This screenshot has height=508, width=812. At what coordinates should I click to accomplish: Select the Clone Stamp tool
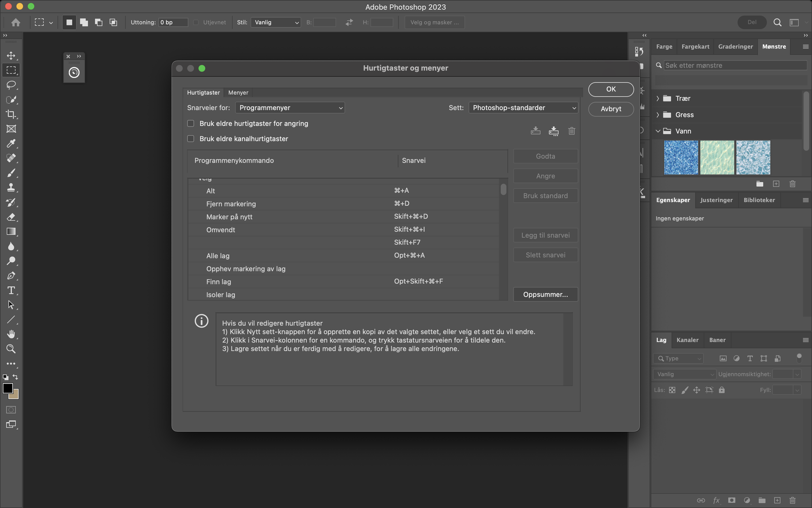pos(11,188)
